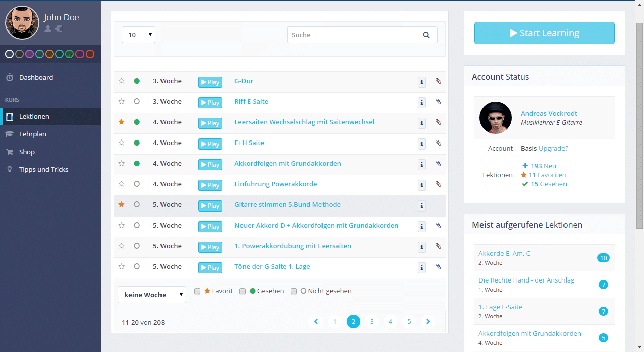This screenshot has height=352, width=644.
Task: Select the orange theme color circle
Action: 49,54
